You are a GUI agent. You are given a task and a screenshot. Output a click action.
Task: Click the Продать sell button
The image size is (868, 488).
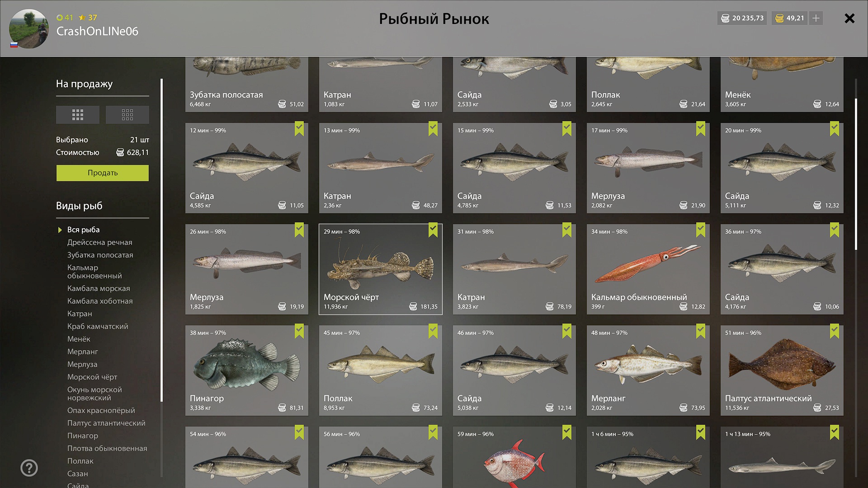click(x=103, y=173)
